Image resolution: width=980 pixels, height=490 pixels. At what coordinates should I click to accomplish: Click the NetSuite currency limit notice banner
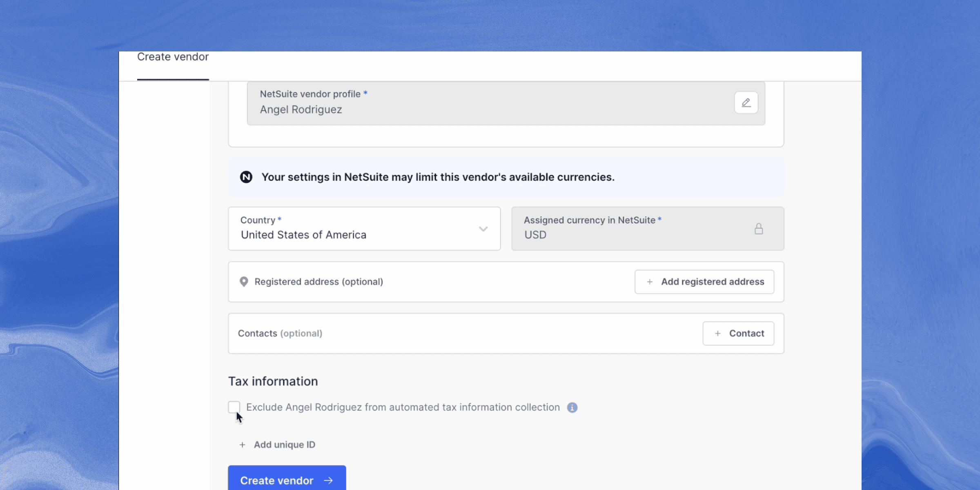pyautogui.click(x=506, y=177)
